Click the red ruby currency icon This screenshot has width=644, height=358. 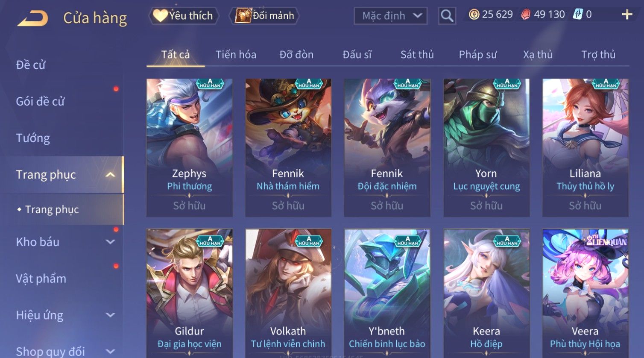pyautogui.click(x=526, y=15)
